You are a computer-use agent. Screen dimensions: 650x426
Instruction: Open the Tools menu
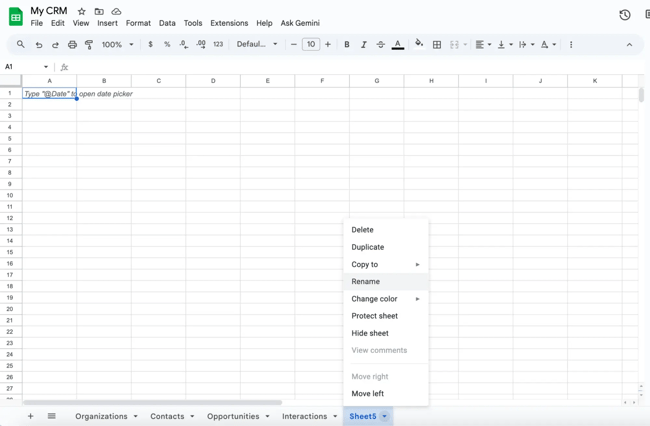click(193, 23)
